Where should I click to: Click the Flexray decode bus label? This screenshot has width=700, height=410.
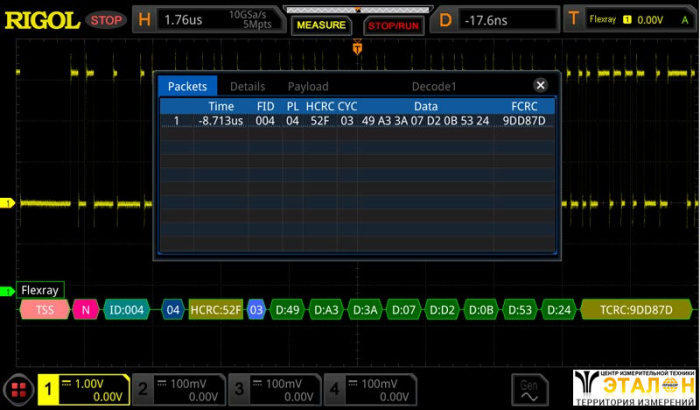coord(41,290)
